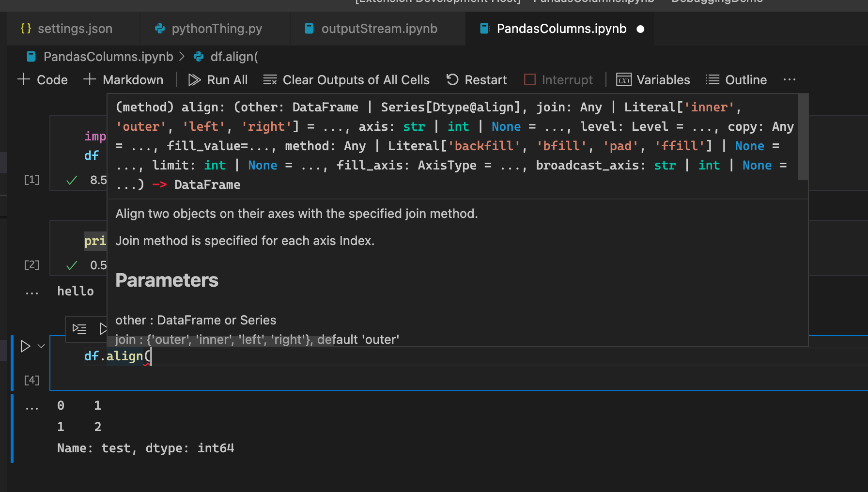Add a new Markdown cell
This screenshot has width=868, height=492.
[x=124, y=79]
